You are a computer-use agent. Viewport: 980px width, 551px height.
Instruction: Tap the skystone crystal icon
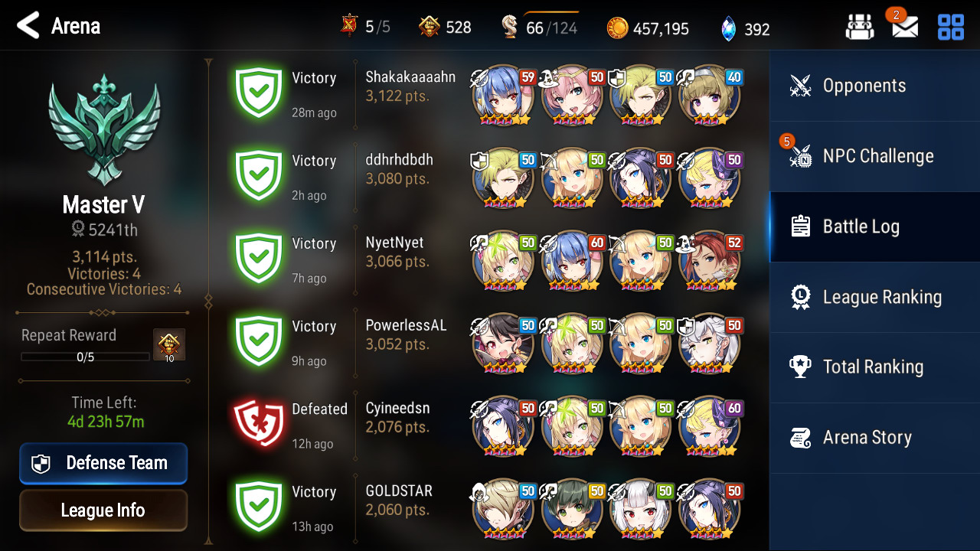tap(728, 28)
